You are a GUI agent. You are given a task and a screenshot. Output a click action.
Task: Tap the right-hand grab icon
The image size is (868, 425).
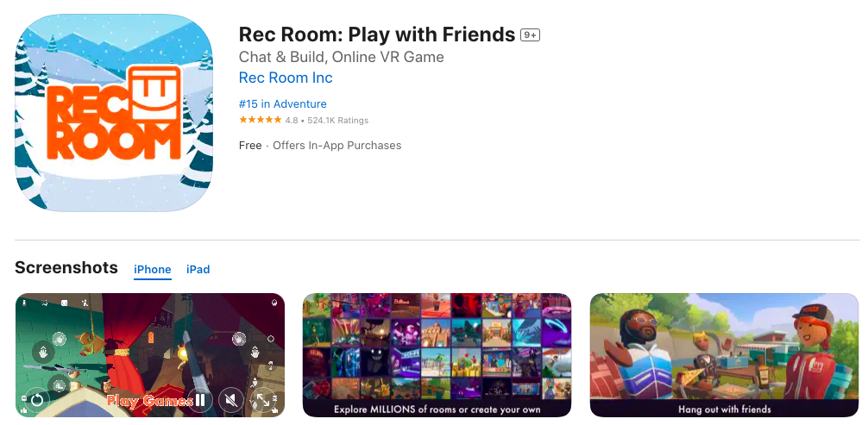pyautogui.click(x=255, y=353)
